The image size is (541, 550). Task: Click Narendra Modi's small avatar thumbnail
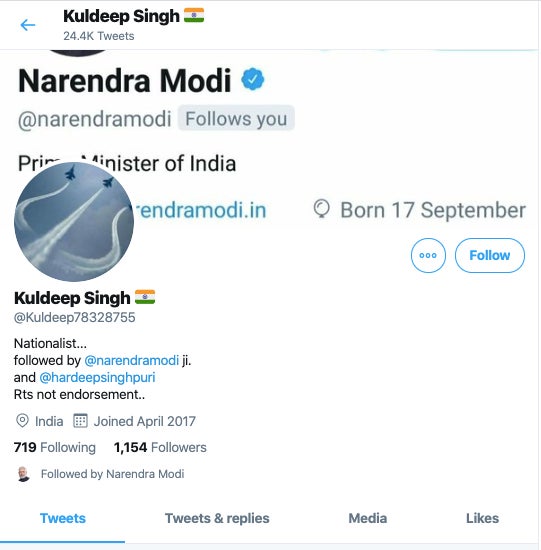[24, 474]
